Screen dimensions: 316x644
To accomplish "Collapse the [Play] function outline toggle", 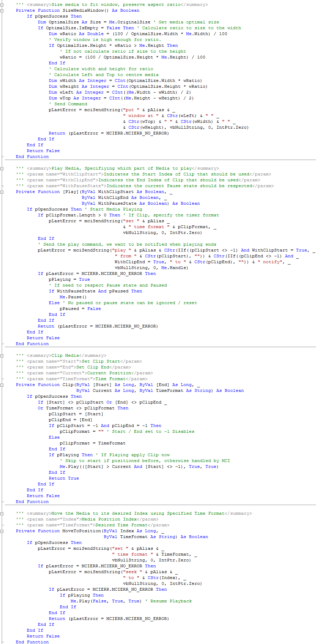I will click(x=2, y=192).
